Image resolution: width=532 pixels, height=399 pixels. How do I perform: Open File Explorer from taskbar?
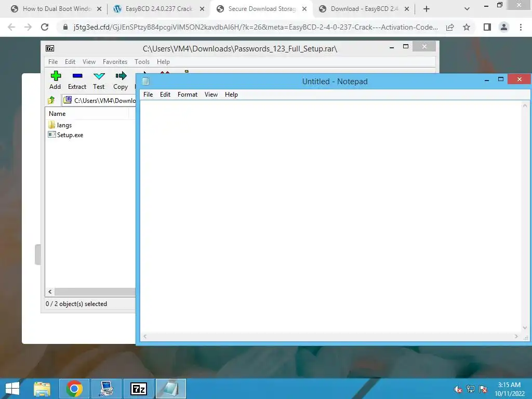pos(42,389)
